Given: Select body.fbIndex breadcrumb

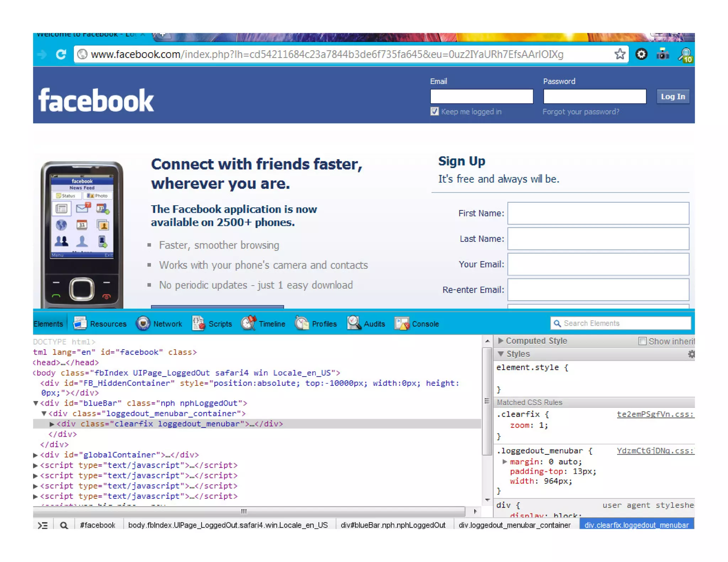Looking at the screenshot, I should point(228,525).
